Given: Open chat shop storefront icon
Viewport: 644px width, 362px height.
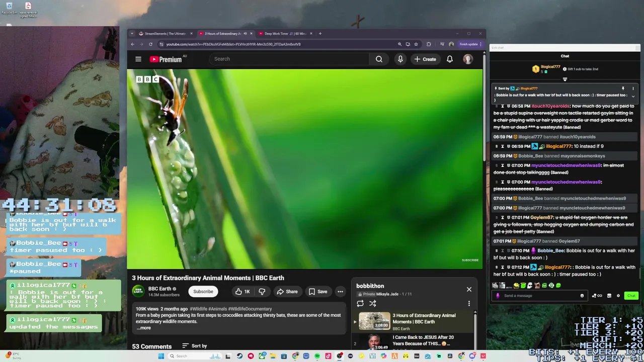Looking at the screenshot, I should [x=609, y=296].
